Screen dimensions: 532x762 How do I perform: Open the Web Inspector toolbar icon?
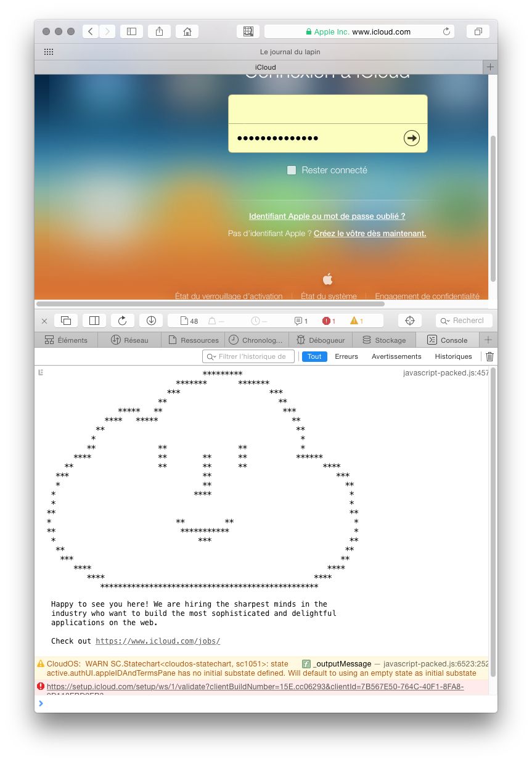pyautogui.click(x=248, y=31)
